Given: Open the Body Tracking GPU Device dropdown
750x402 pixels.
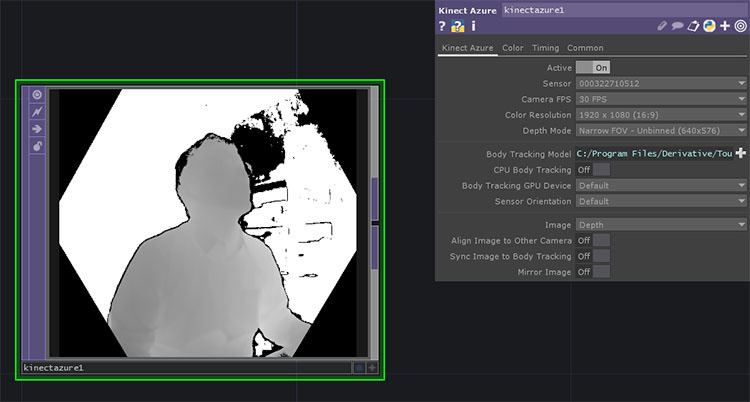Looking at the screenshot, I should pos(661,185).
